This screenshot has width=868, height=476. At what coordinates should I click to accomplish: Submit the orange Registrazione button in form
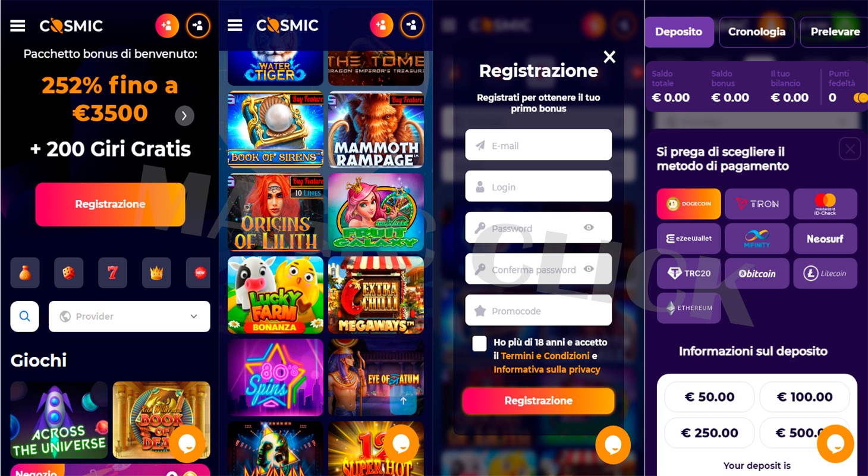tap(538, 401)
